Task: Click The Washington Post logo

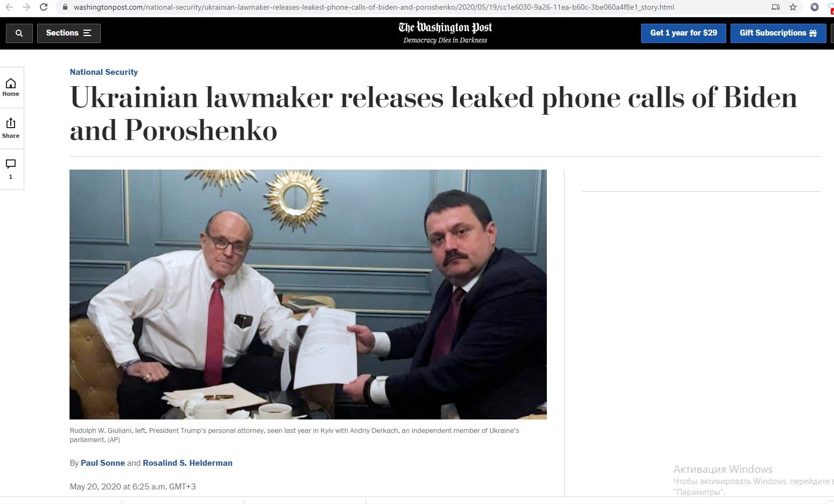Action: (445, 33)
